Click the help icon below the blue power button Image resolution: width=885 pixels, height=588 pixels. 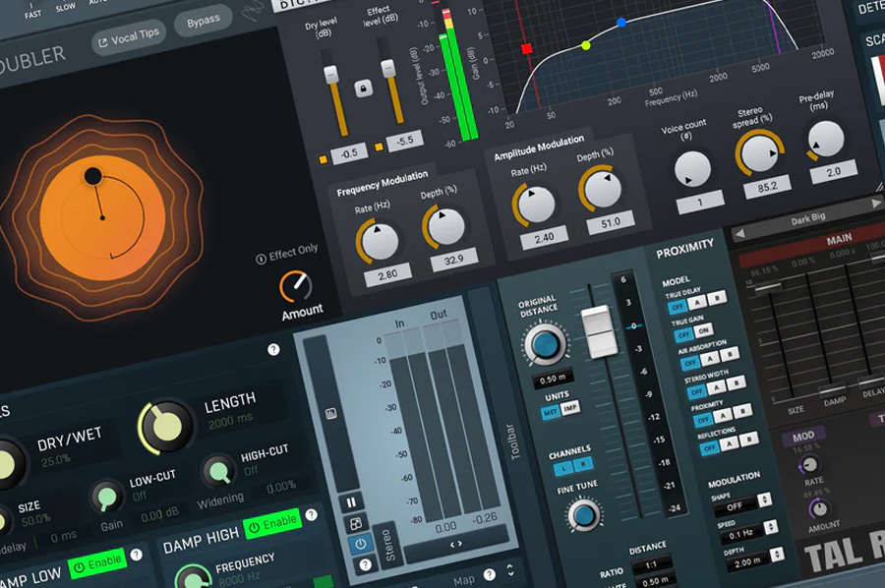[x=365, y=564]
